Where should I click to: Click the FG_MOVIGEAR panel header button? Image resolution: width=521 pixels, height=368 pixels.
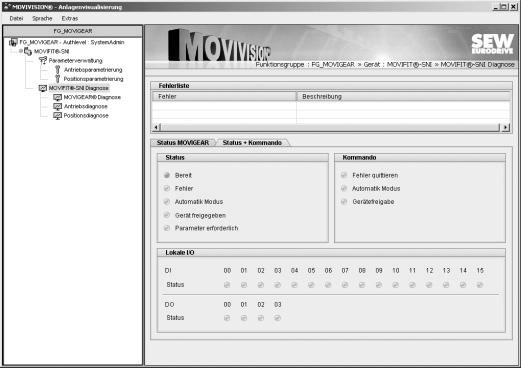[73, 31]
